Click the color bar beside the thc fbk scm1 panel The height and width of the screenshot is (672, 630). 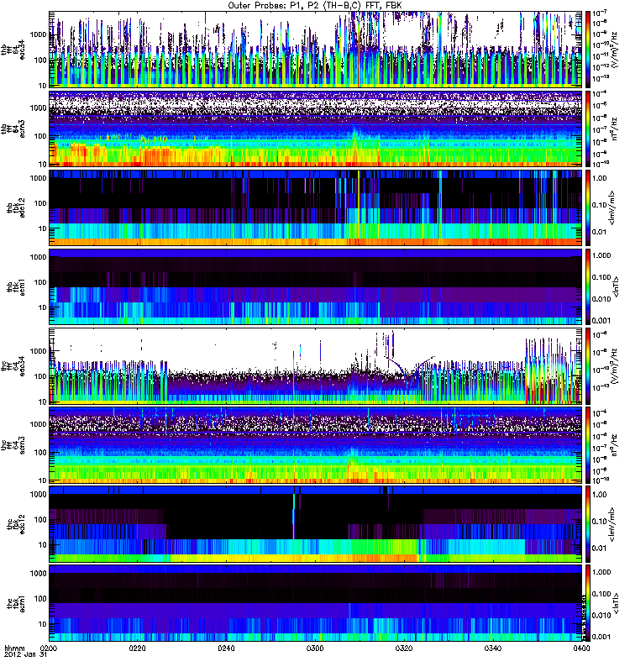pos(588,603)
